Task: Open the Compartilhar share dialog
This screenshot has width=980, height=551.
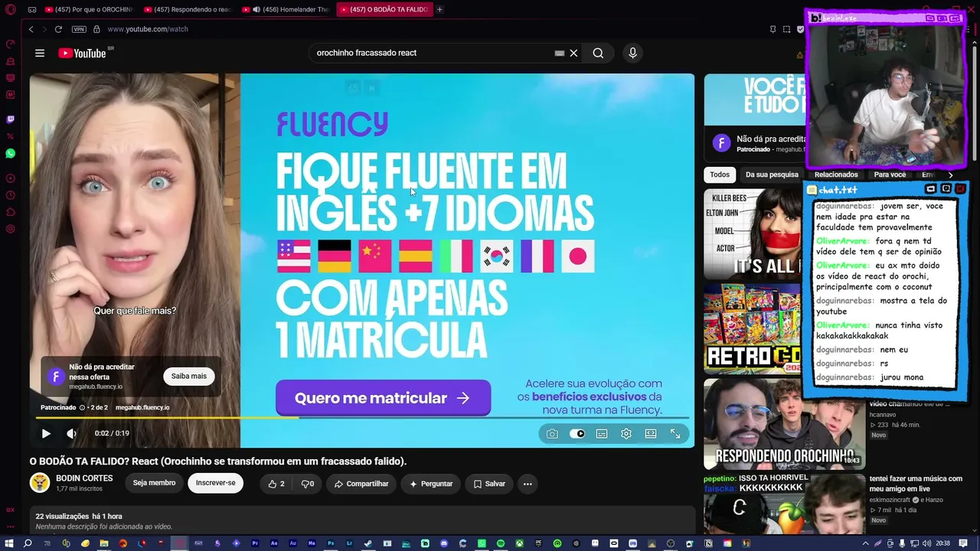Action: tap(361, 484)
